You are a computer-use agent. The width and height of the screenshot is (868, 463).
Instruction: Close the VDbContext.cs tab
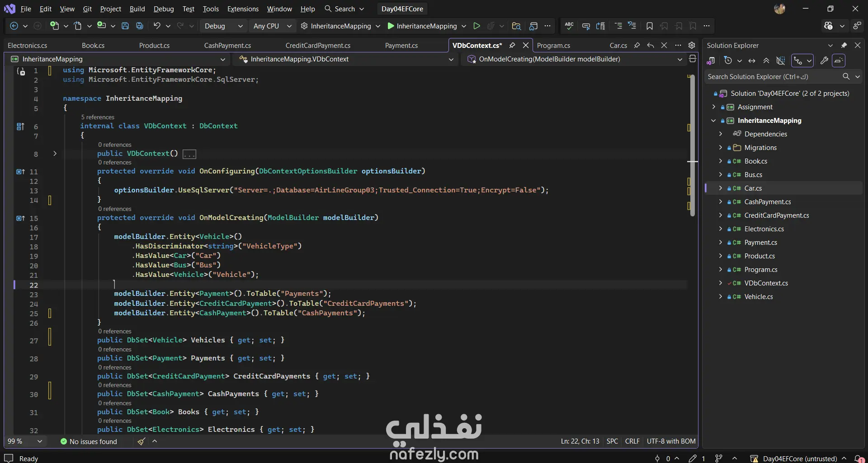click(525, 46)
